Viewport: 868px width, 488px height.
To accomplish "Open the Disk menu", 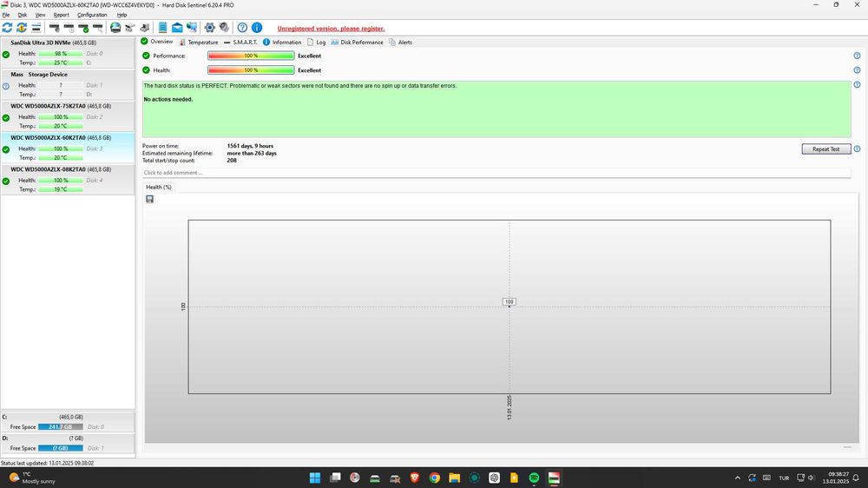I will [23, 15].
